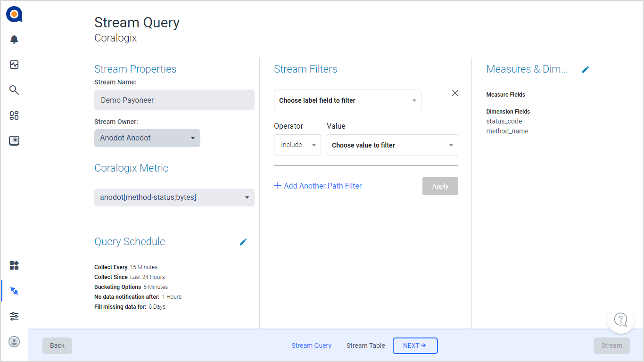Edit Measures & Dimensions with pencil icon
Viewport: 644px width, 362px height.
click(x=586, y=69)
